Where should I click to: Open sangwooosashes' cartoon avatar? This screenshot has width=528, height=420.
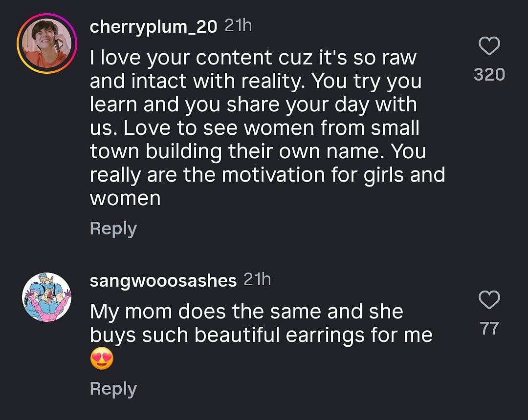click(x=47, y=297)
